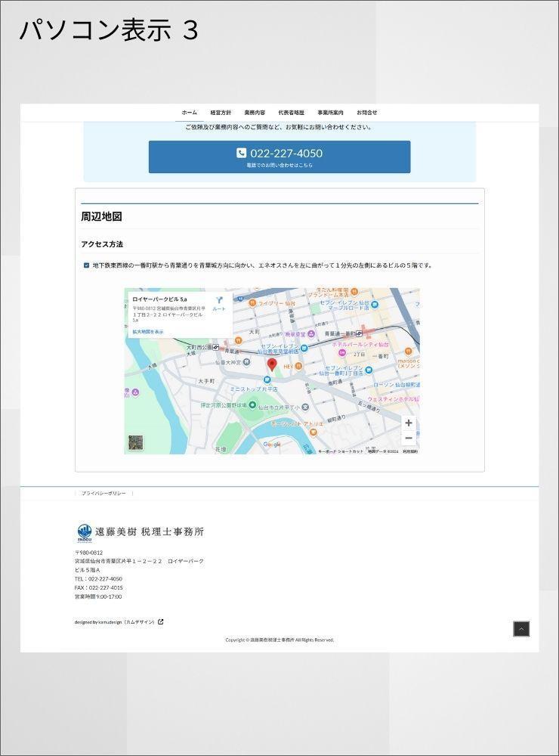Open 拡大地図を表示 link on map

[148, 332]
